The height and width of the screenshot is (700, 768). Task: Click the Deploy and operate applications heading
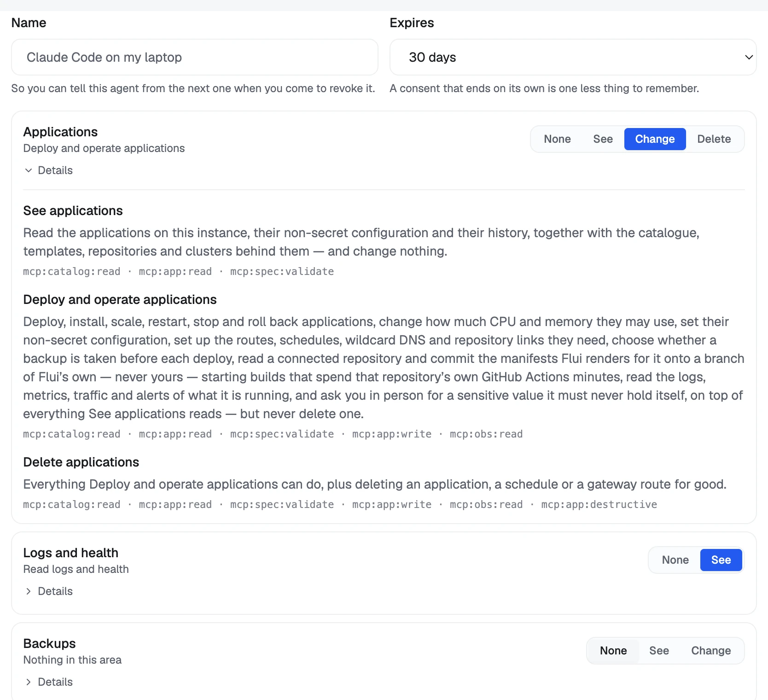[x=120, y=300]
